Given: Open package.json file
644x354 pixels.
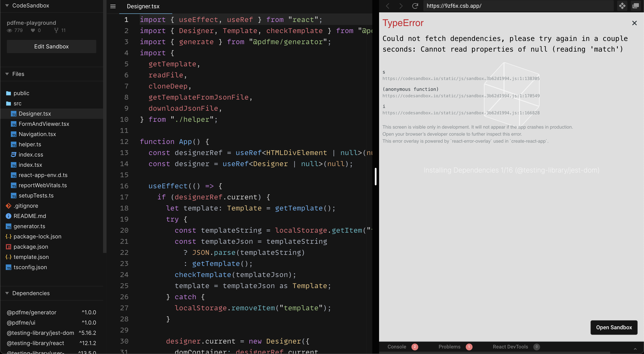Looking at the screenshot, I should point(52,247).
